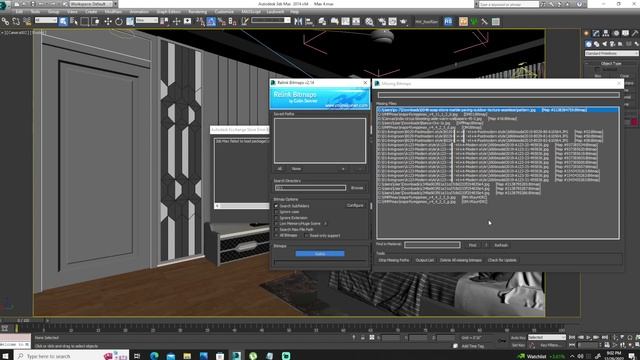Open the Material Editor icon
This screenshot has width=640, height=360.
pos(369,22)
